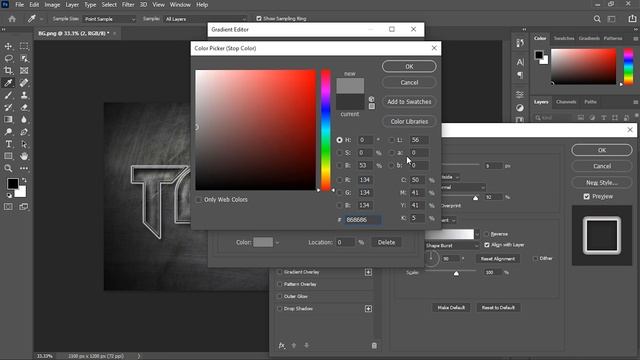The height and width of the screenshot is (360, 640).
Task: Enable the Dither checkbox
Action: pos(535,258)
